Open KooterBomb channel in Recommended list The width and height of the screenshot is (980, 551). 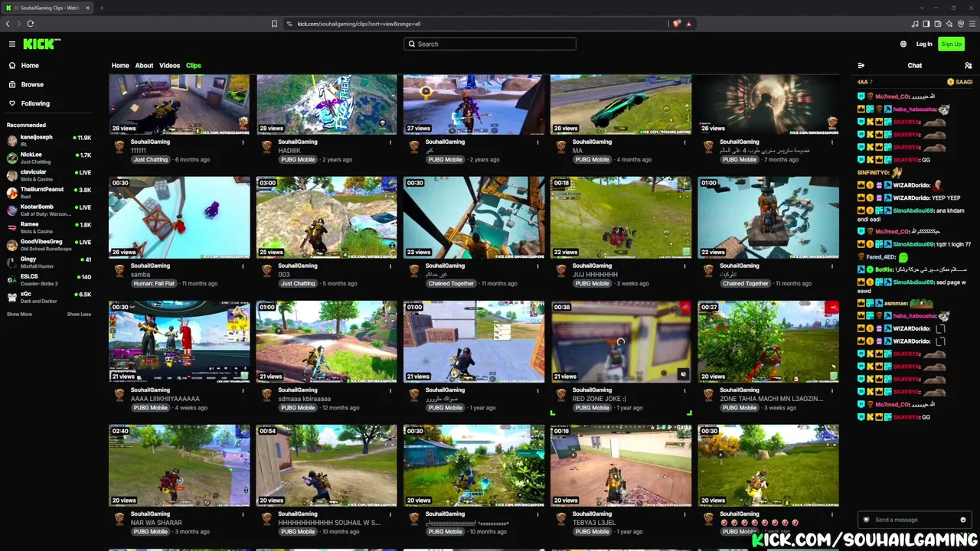(49, 210)
